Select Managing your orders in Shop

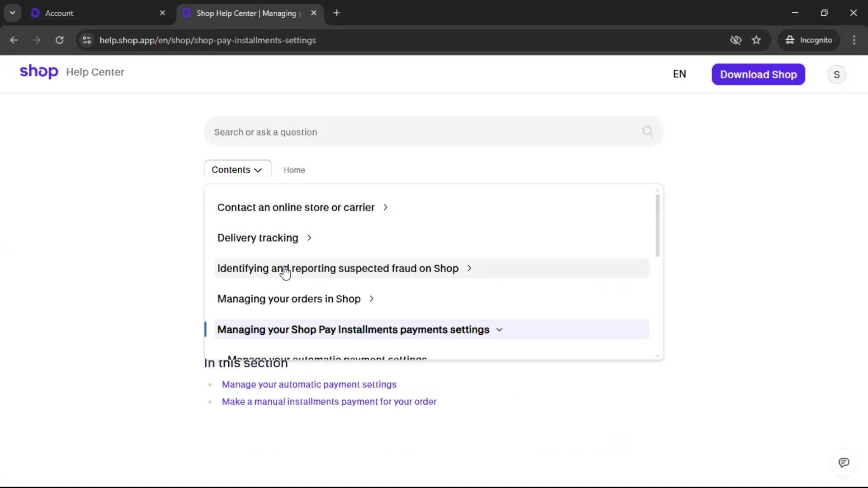pos(289,299)
